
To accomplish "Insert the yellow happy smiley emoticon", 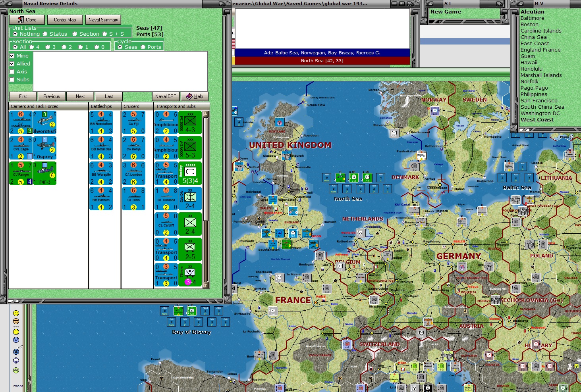I will (16, 313).
